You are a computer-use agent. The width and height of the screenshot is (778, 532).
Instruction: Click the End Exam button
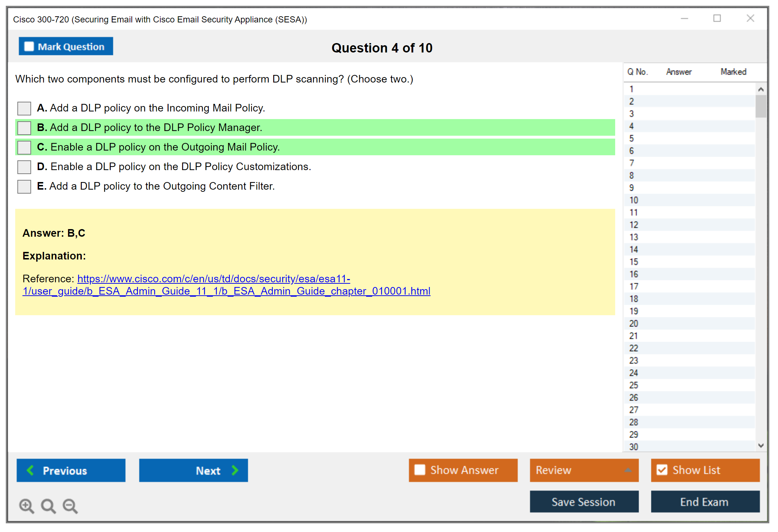[705, 502]
